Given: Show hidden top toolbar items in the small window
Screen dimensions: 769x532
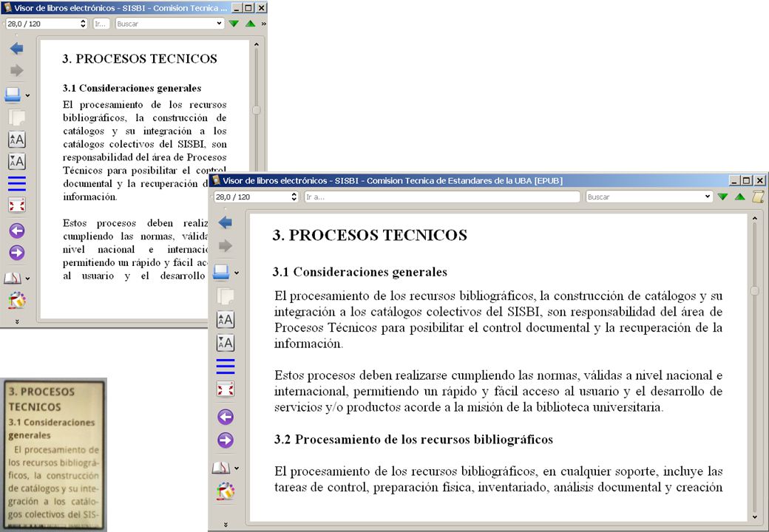Looking at the screenshot, I should pyautogui.click(x=264, y=24).
